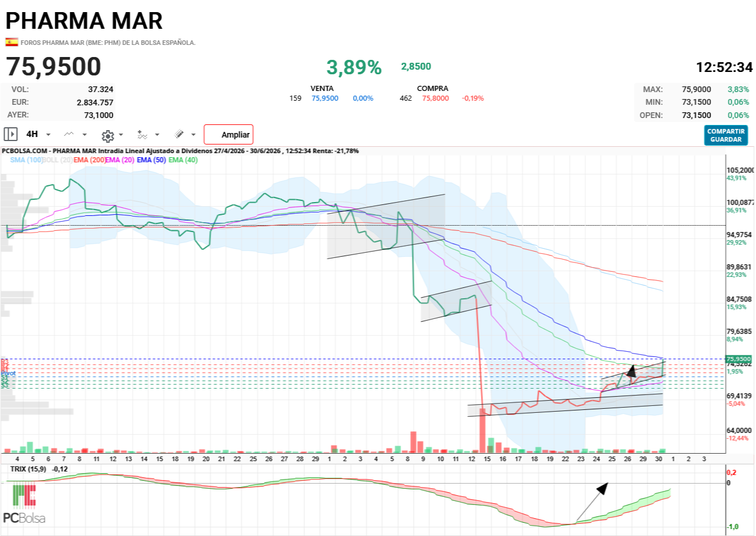Screen dimensions: 756x536
Task: Expand the arrow next to settings gear
Action: click(x=121, y=135)
